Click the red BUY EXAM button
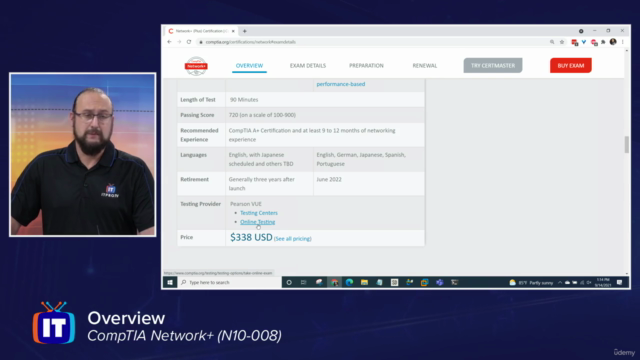Screen dimensions: 640x360 (x=571, y=65)
